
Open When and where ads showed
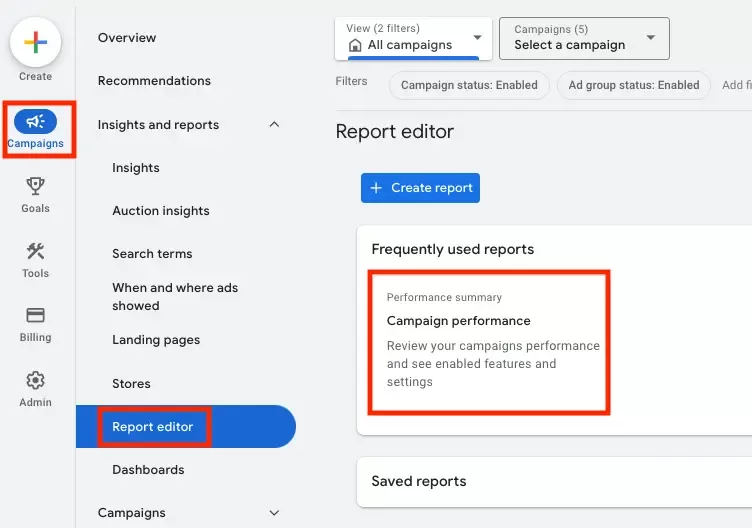(175, 296)
